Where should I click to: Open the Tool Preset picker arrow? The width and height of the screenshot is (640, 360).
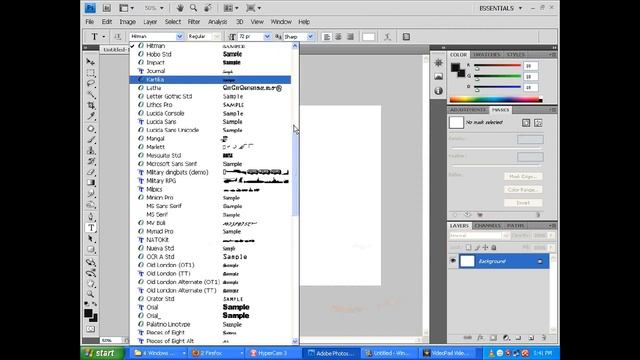(104, 37)
